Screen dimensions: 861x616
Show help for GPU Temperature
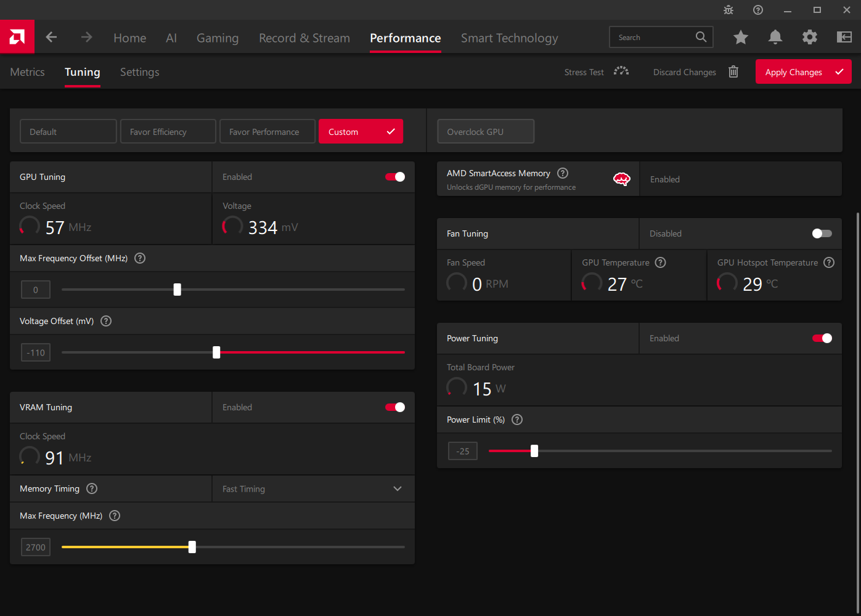pos(661,262)
